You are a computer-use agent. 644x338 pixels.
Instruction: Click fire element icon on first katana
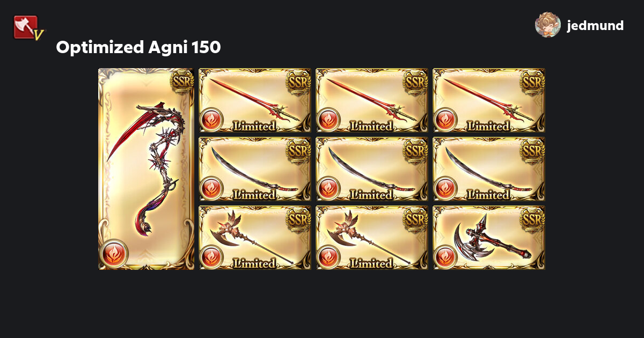pos(211,188)
